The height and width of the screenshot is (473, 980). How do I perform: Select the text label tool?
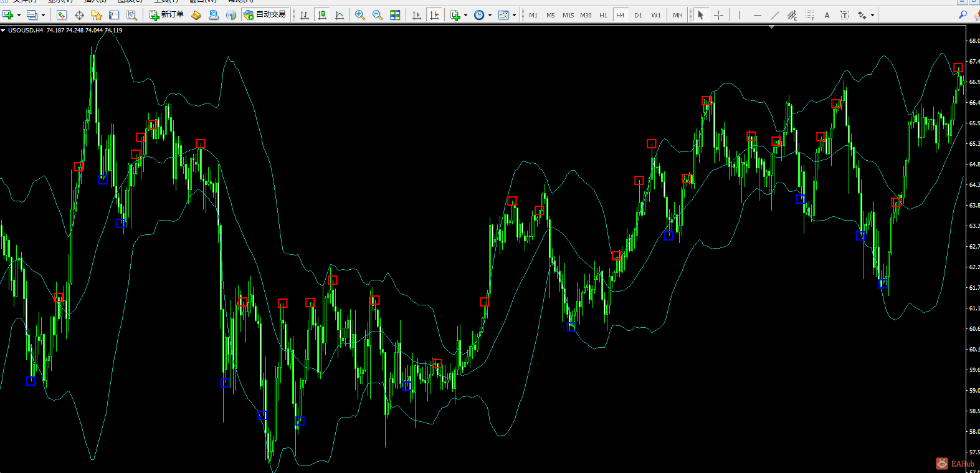[x=844, y=15]
